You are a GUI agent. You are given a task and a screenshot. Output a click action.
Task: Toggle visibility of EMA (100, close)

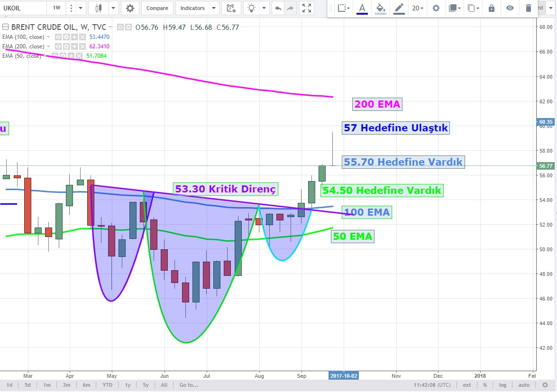click(x=58, y=37)
